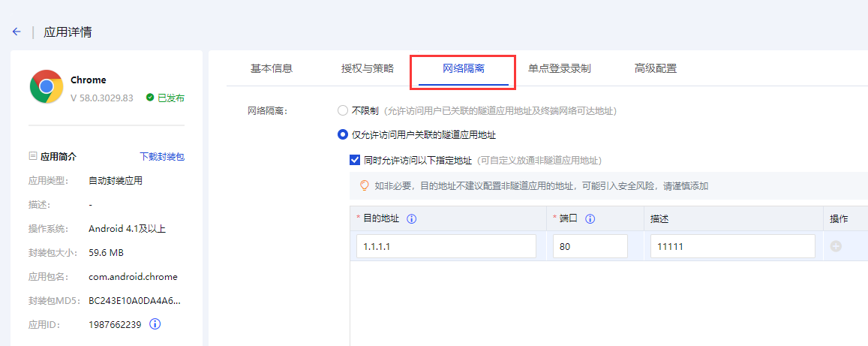Click the info icon next to 目的地址
868x346 pixels.
coord(411,218)
